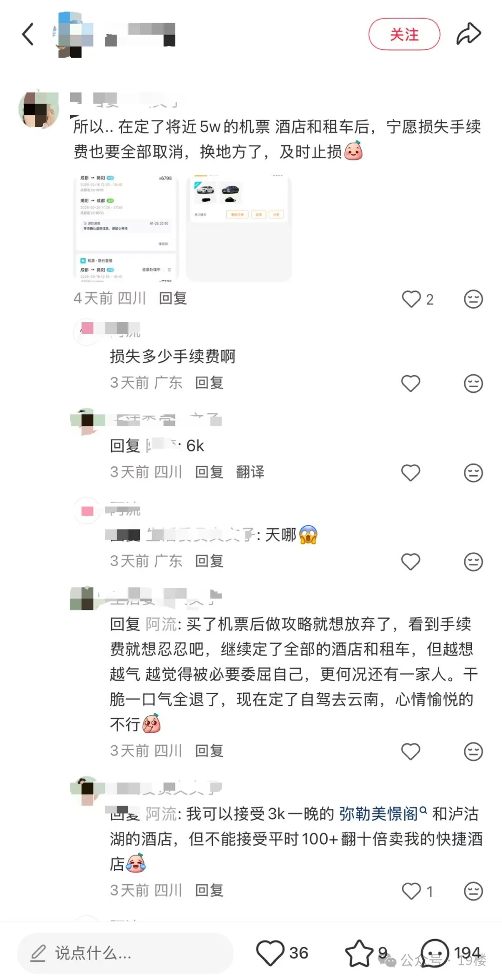The image size is (502, 980).
Task: Favorite the post using the star icon
Action: [358, 953]
